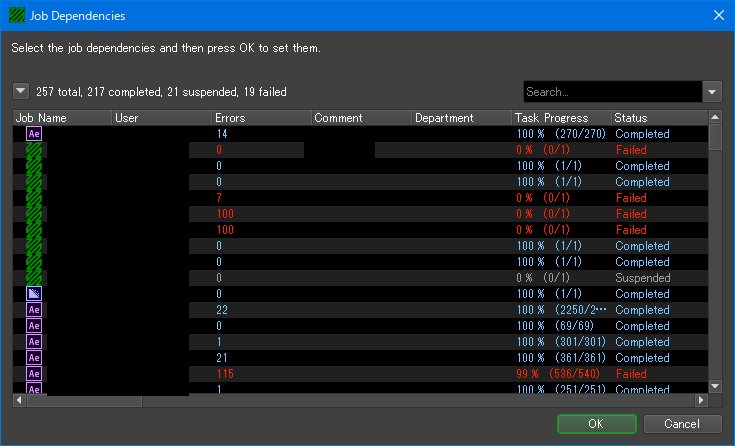
Task: Click the horizontal scrollbar thumb
Action: (x=84, y=401)
